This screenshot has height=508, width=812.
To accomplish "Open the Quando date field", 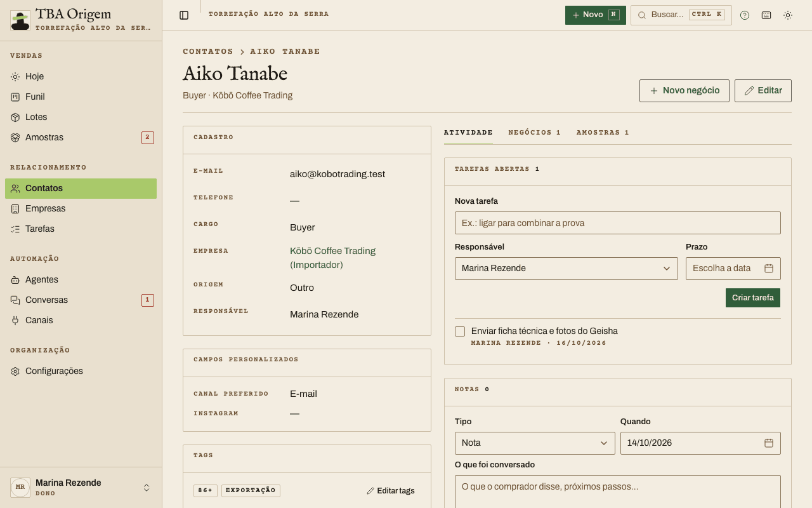I will [700, 443].
